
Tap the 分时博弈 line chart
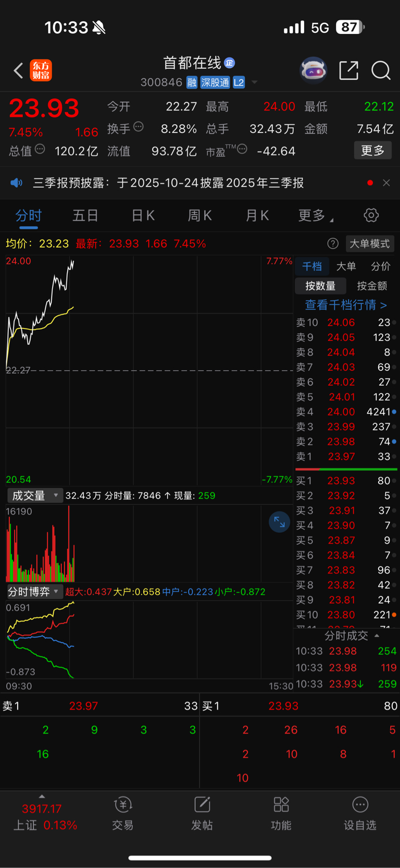click(x=149, y=640)
